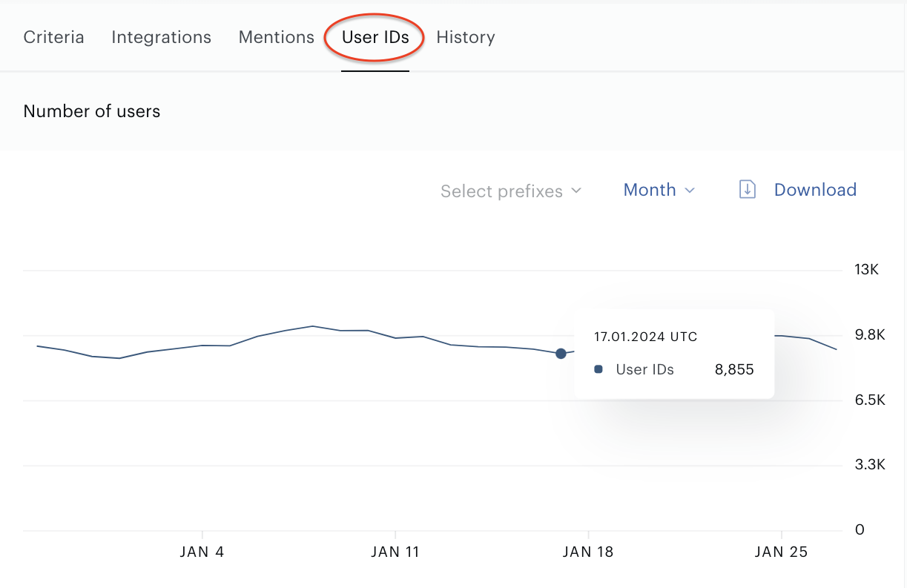Click the 9.8K axis value

(x=870, y=335)
